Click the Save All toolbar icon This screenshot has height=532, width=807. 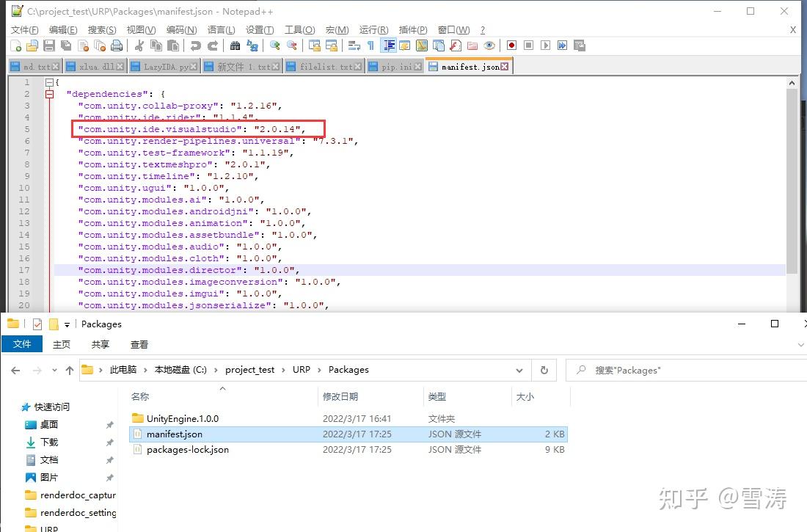(65, 45)
